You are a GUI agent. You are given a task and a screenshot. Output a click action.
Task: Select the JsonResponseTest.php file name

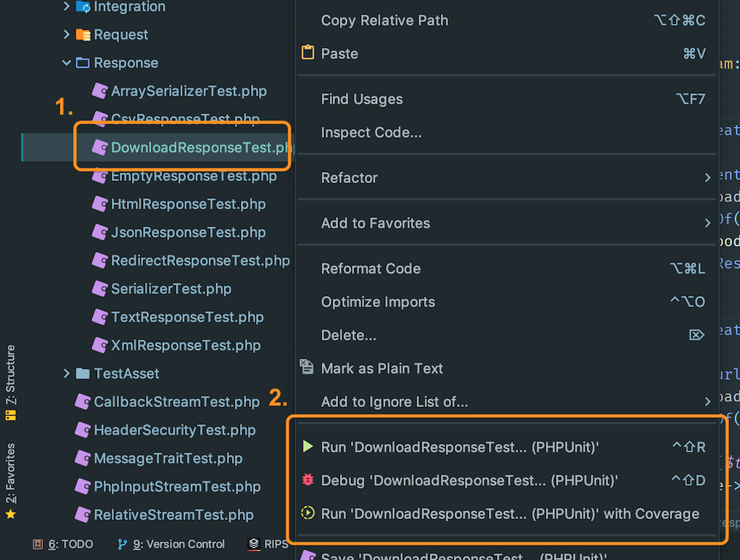coord(188,233)
